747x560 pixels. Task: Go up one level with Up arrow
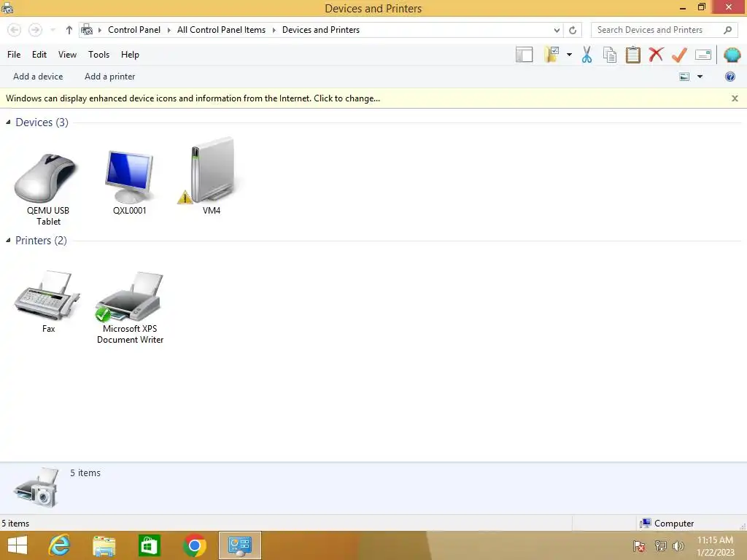tap(69, 30)
